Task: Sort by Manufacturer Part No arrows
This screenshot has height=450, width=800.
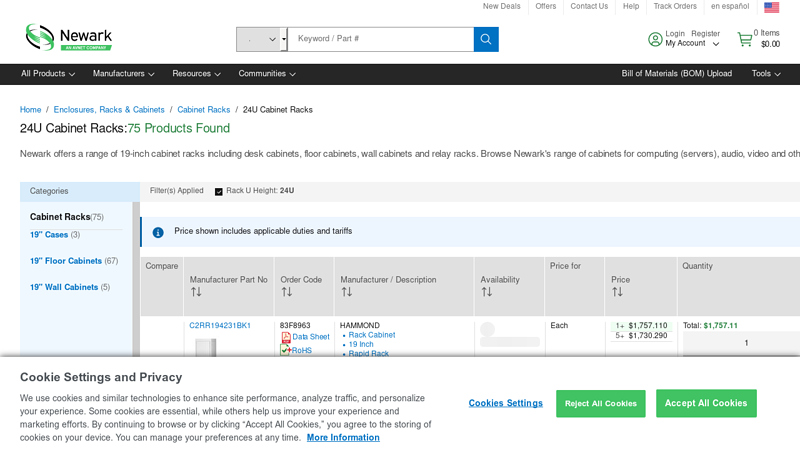Action: click(x=196, y=292)
